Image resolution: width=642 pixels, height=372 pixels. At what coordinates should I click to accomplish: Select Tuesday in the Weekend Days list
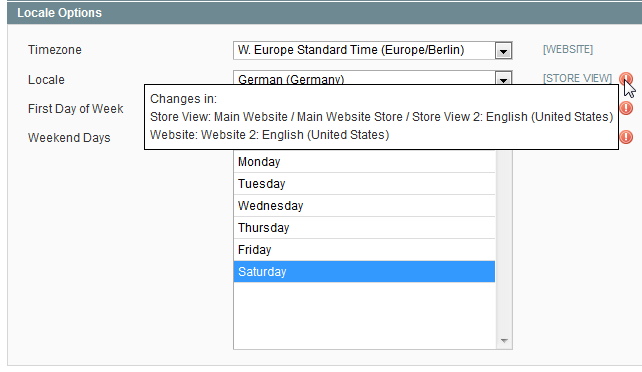(x=364, y=184)
